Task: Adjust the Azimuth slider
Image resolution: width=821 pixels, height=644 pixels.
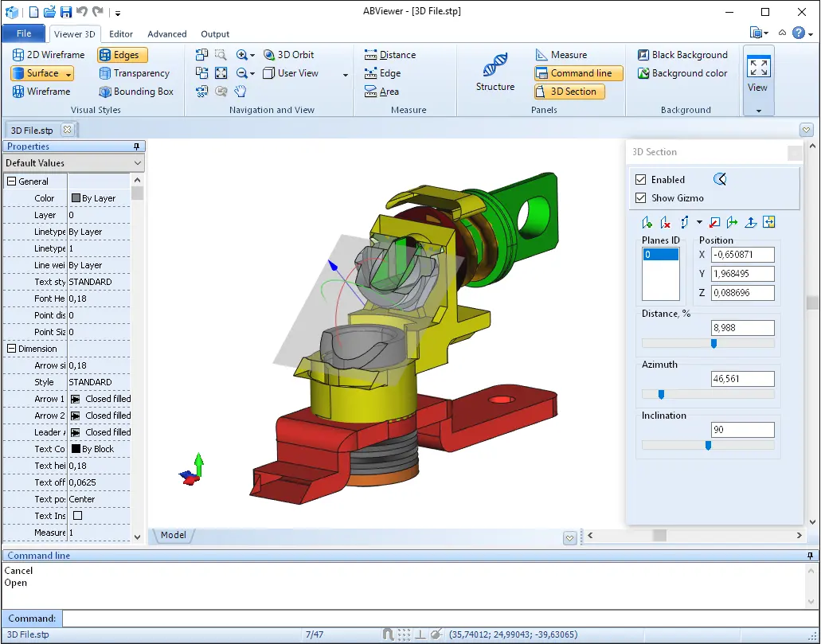Action: [661, 394]
